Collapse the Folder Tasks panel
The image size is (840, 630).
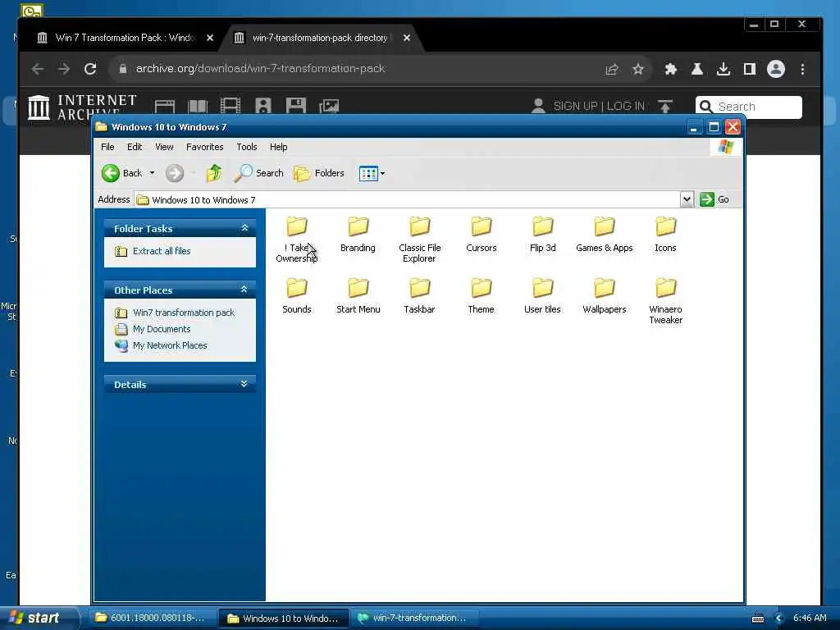tap(244, 228)
